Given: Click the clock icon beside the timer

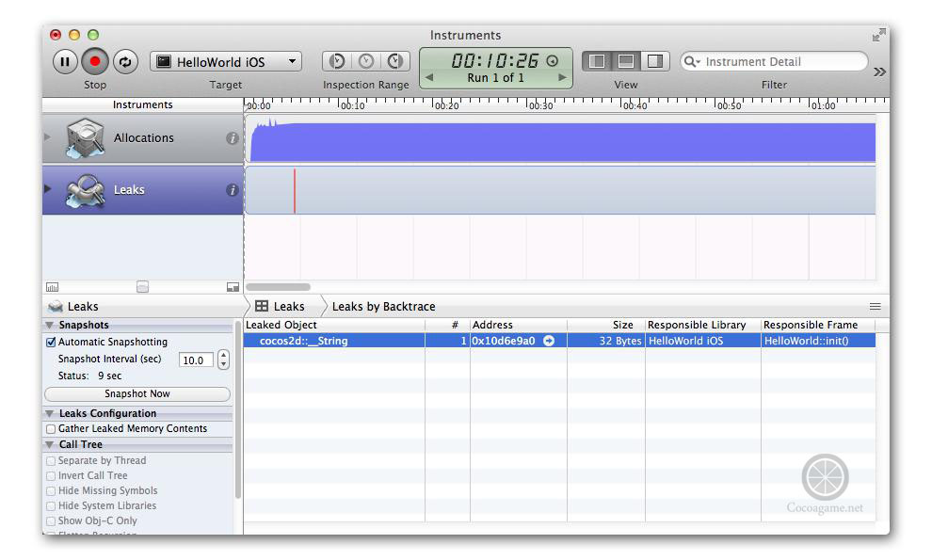Looking at the screenshot, I should [553, 60].
